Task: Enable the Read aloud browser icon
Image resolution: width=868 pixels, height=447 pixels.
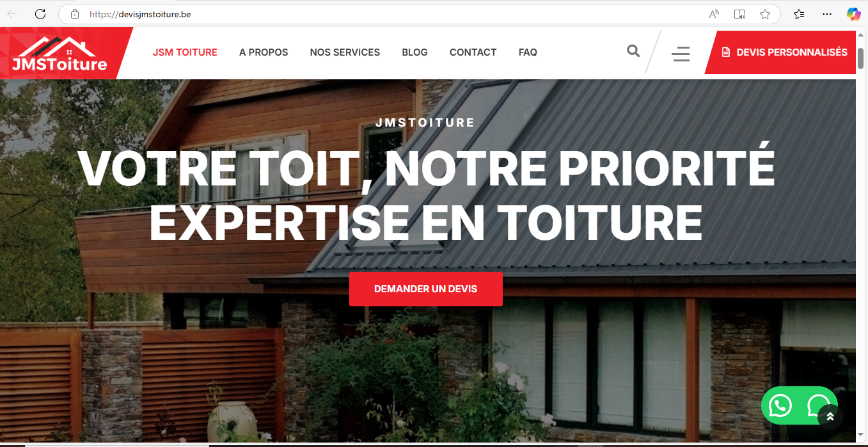Action: pyautogui.click(x=714, y=14)
